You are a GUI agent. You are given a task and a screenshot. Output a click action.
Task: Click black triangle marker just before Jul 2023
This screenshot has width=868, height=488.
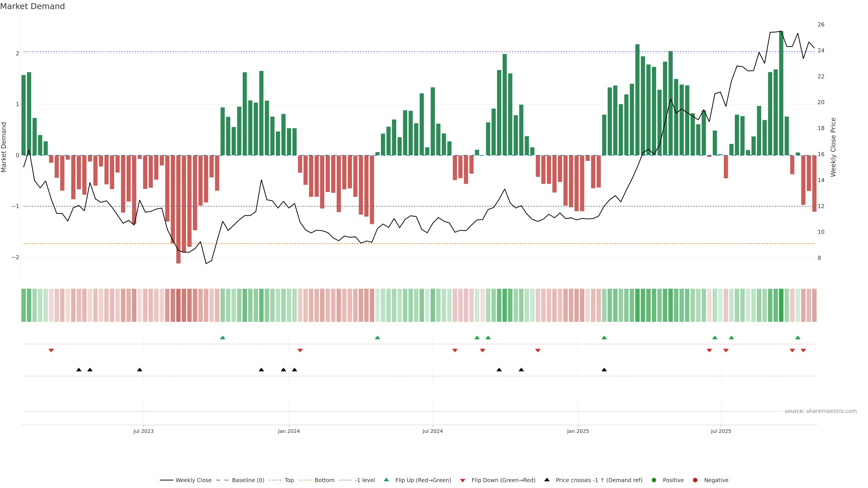point(139,370)
